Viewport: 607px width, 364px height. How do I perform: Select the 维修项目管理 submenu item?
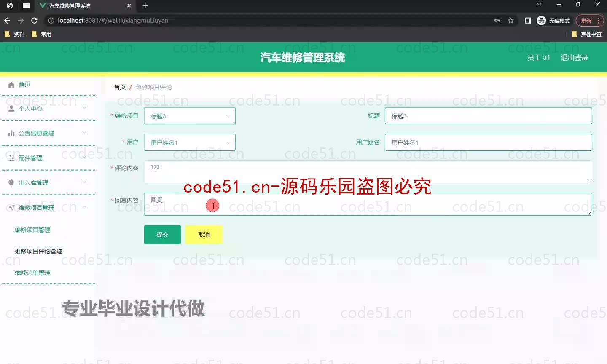tap(32, 230)
